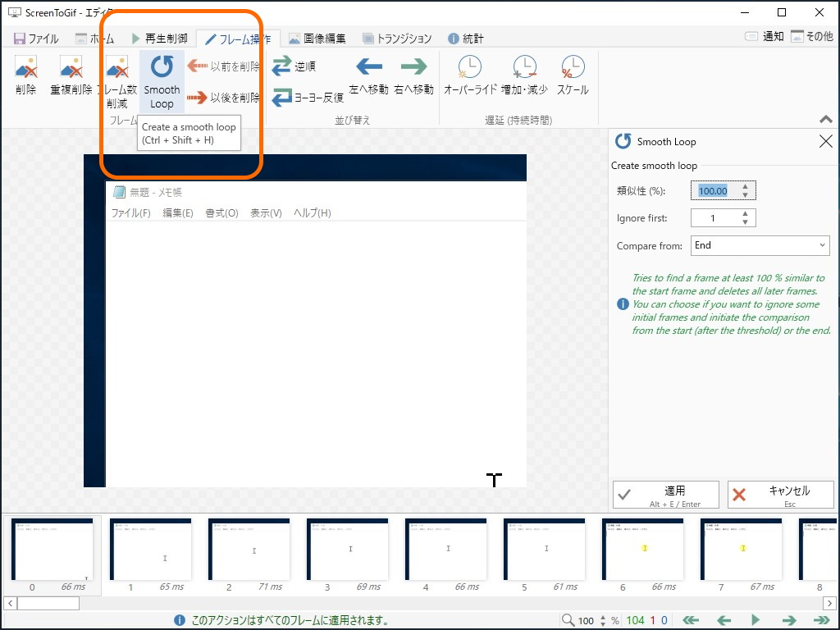This screenshot has width=840, height=630.
Task: Open the Notifications (通知) button
Action: pos(765,36)
